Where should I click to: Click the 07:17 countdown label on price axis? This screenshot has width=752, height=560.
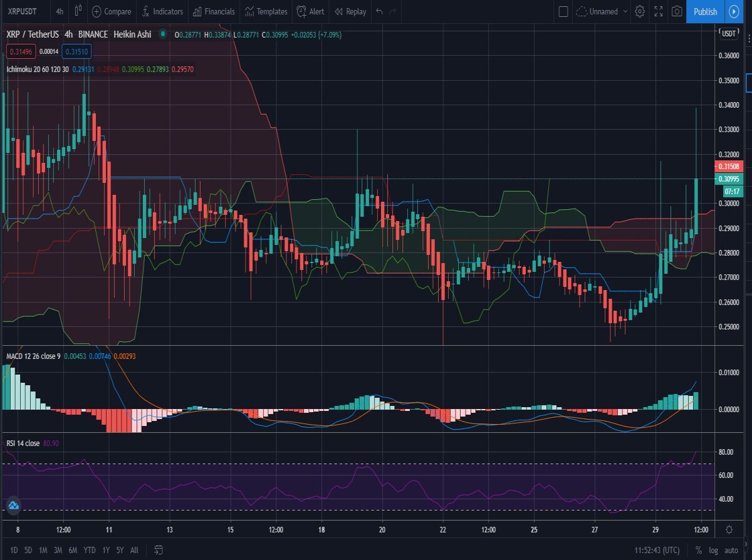coord(732,190)
